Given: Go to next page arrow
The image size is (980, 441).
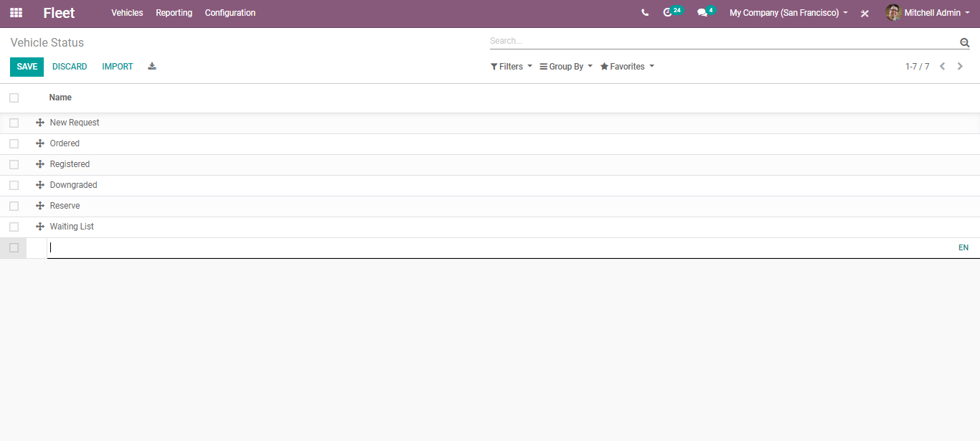Looking at the screenshot, I should pyautogui.click(x=960, y=67).
